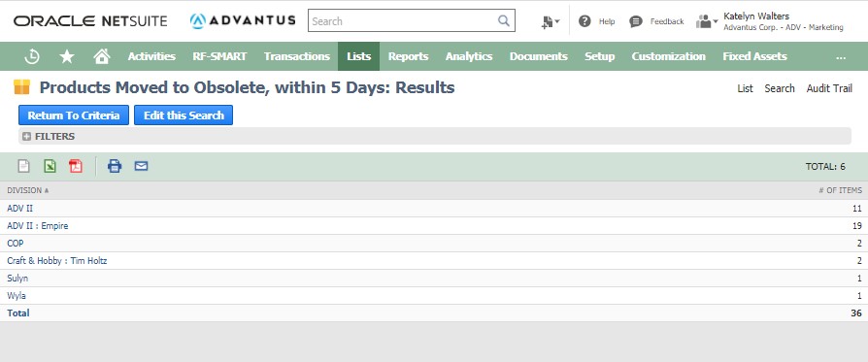Click Return To Criteria button
This screenshot has height=362, width=868.
tap(74, 115)
